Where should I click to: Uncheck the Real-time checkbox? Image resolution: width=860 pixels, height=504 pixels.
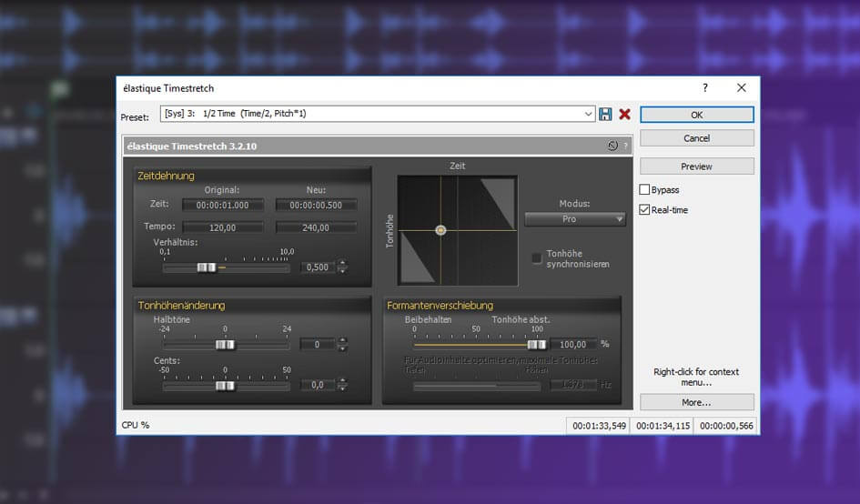click(645, 210)
